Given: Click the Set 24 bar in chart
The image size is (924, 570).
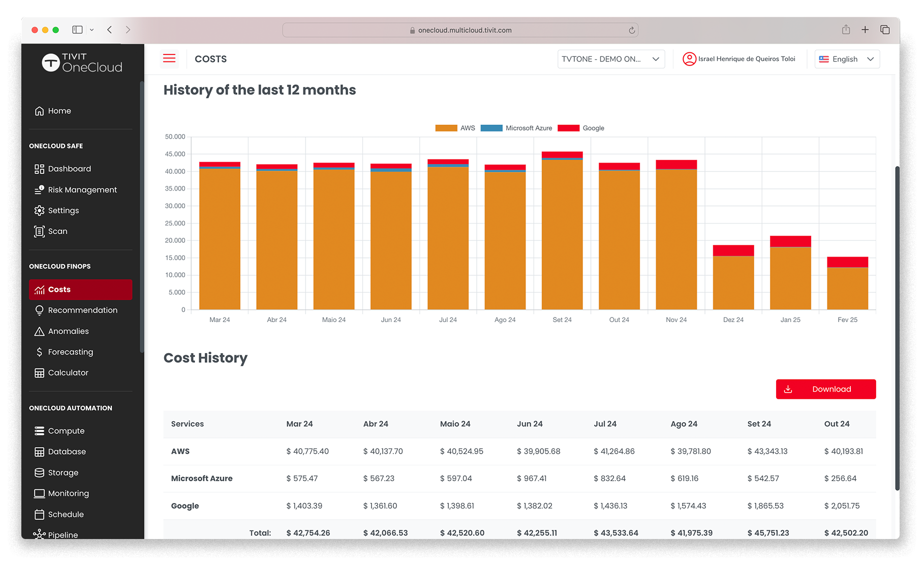Looking at the screenshot, I should pyautogui.click(x=562, y=231).
